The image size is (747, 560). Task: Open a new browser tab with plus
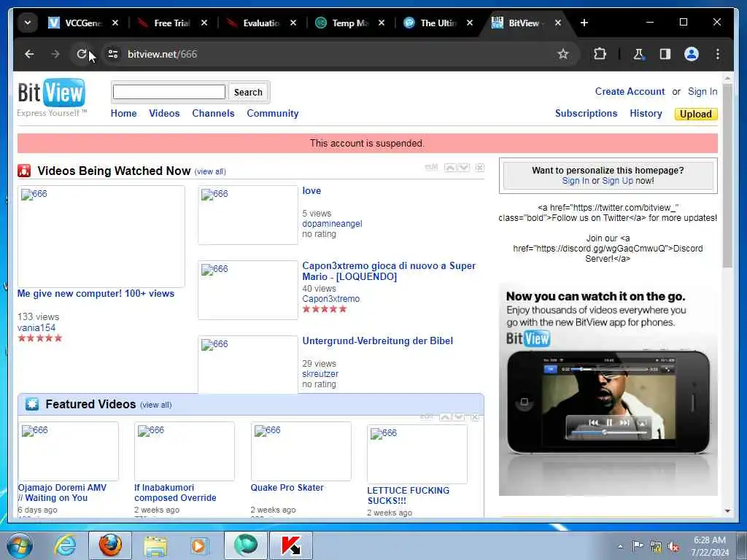tap(584, 23)
